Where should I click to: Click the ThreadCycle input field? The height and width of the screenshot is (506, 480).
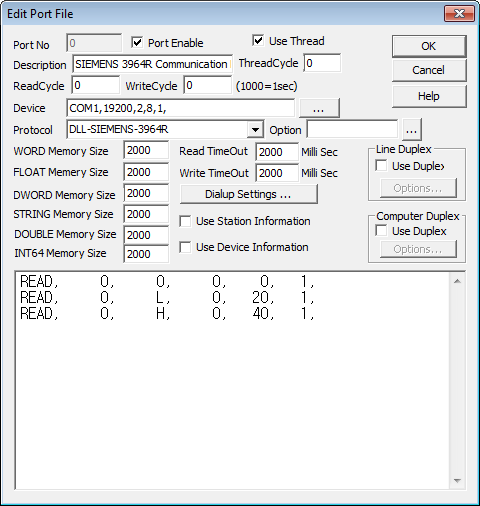(x=322, y=63)
